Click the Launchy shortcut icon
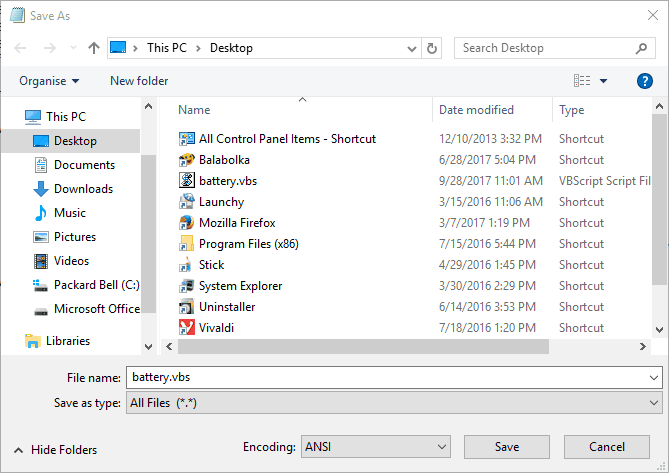669x473 pixels. tap(186, 202)
